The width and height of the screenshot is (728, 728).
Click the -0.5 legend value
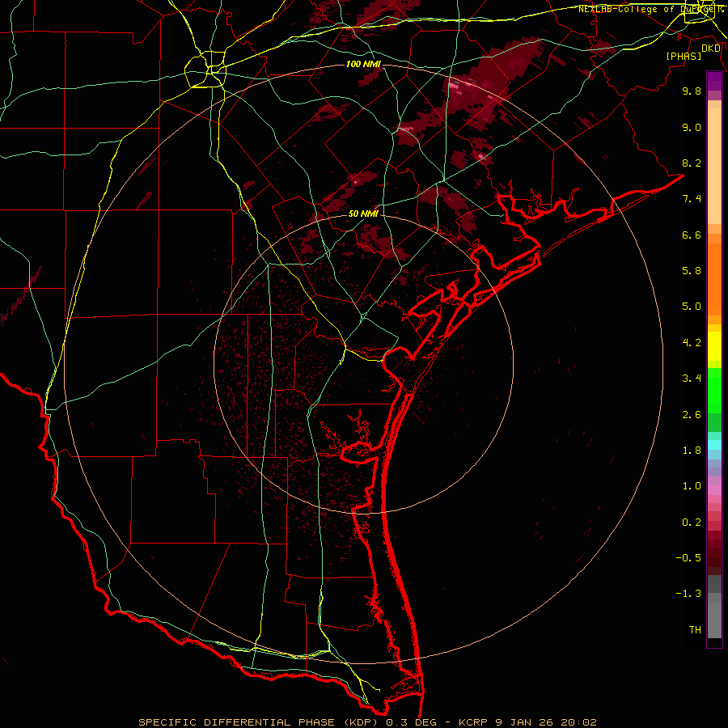tap(688, 558)
